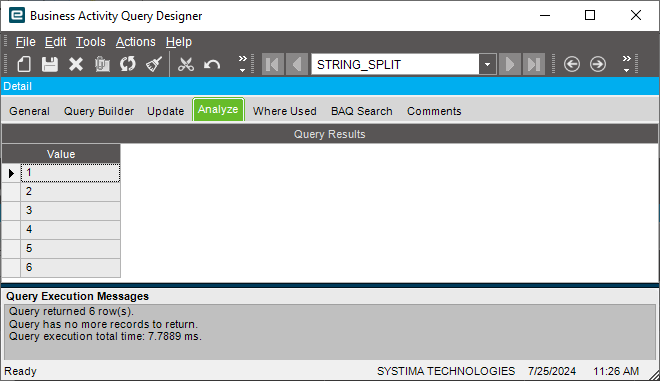Go to previous record navigation button
The width and height of the screenshot is (660, 381).
297,64
